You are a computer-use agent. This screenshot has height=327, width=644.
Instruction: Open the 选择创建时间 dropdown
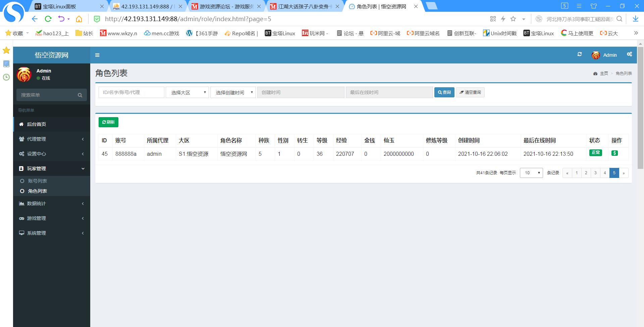(233, 92)
